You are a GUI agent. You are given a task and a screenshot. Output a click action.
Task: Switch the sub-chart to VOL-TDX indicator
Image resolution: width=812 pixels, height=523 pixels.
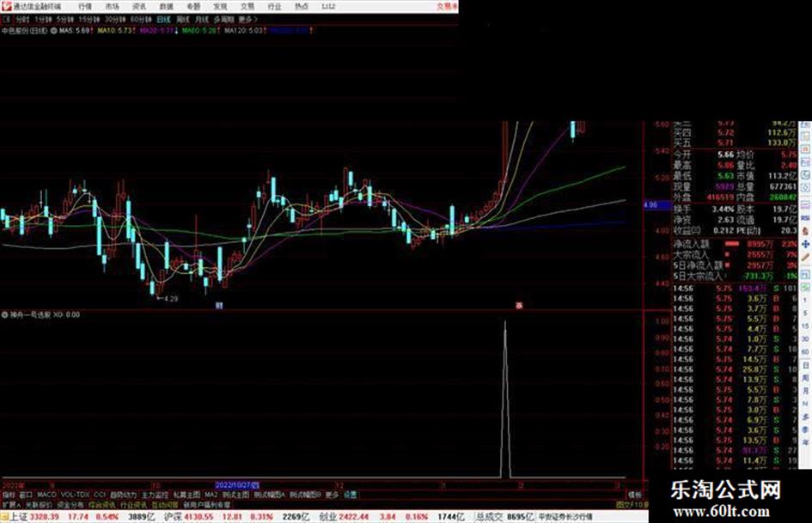pyautogui.click(x=75, y=495)
